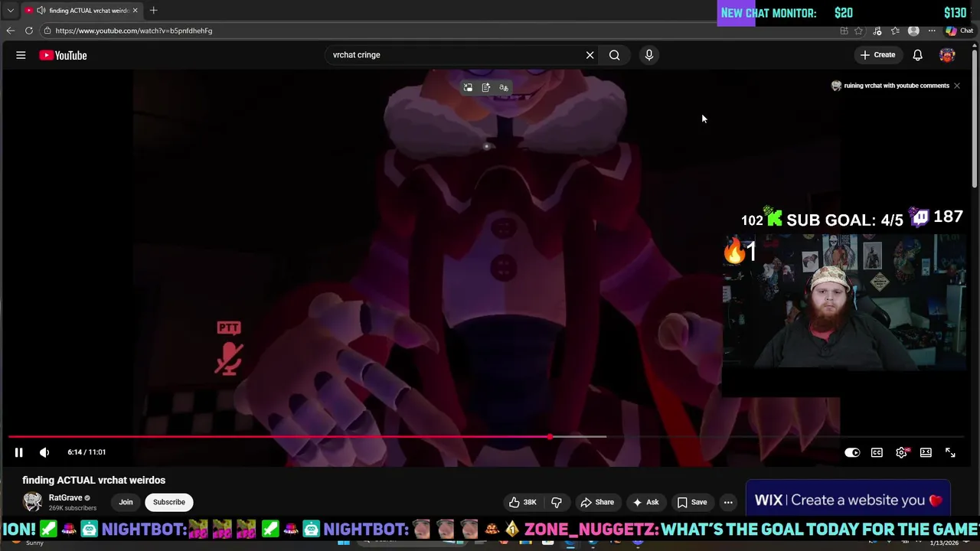Viewport: 980px width, 551px height.
Task: Open the browser media control music icon
Action: coord(877,31)
